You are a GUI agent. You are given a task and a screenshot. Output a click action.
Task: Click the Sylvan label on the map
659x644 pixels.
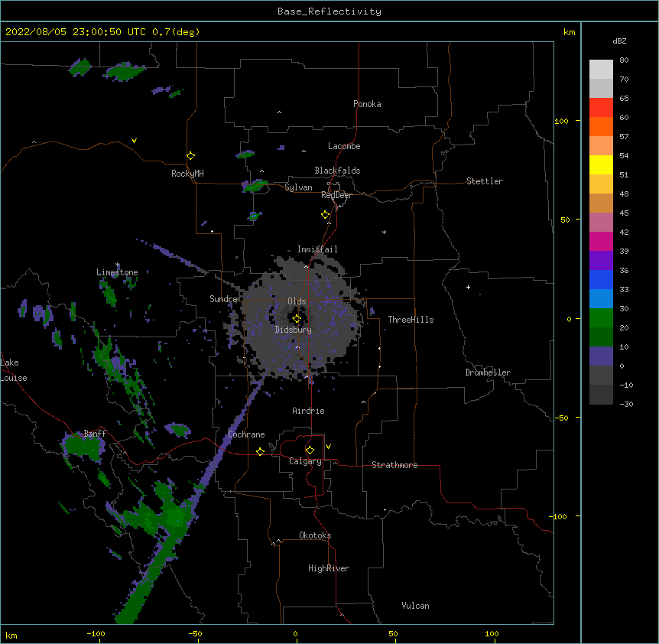(x=298, y=187)
